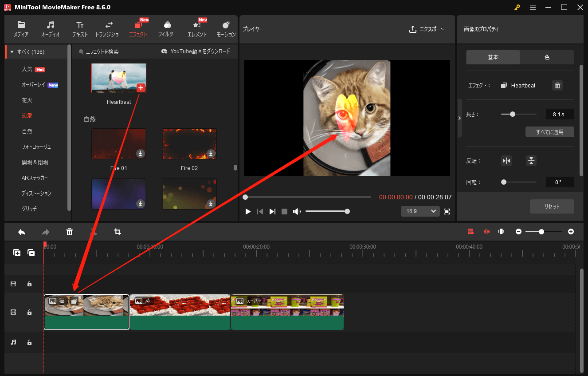Select the crop tool above the timeline
Image resolution: width=588 pixels, height=376 pixels.
coord(117,231)
